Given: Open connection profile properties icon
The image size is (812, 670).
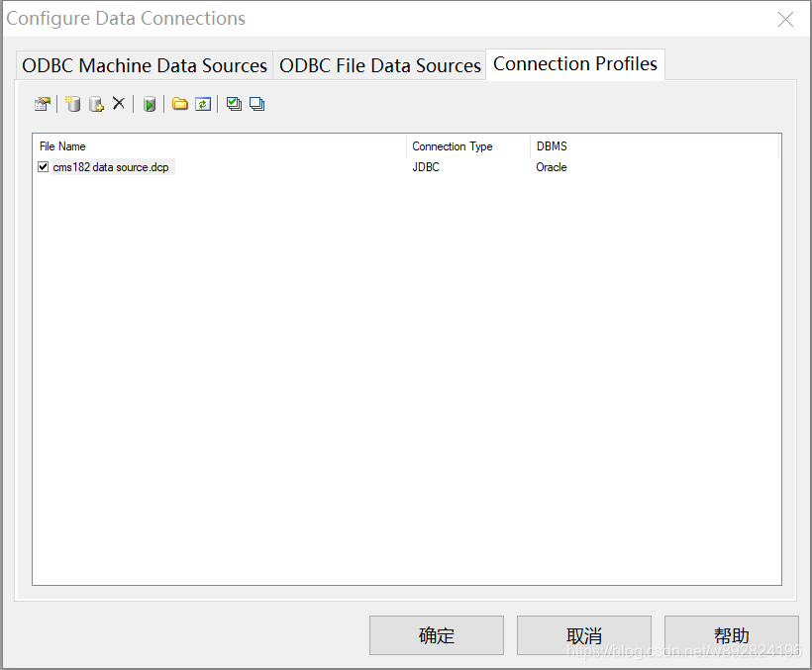Looking at the screenshot, I should point(43,103).
